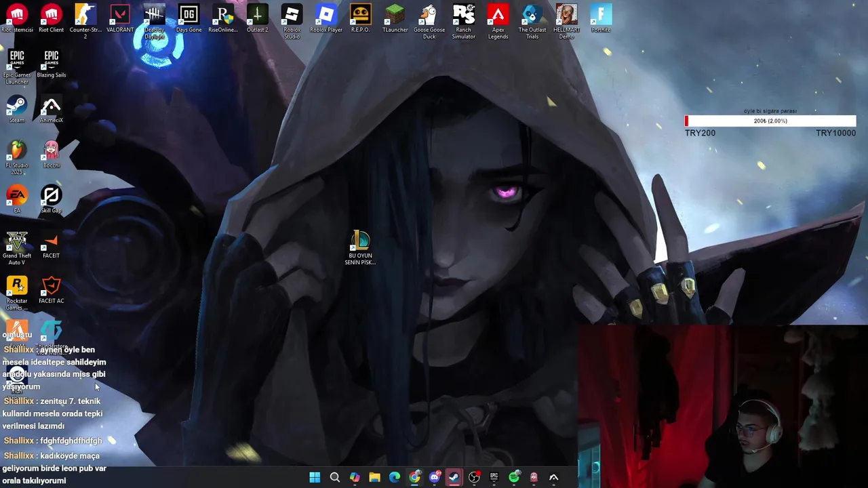Viewport: 868px width, 488px height.
Task: Launch the Counter-Strike 2 desktop icon
Action: point(85,21)
